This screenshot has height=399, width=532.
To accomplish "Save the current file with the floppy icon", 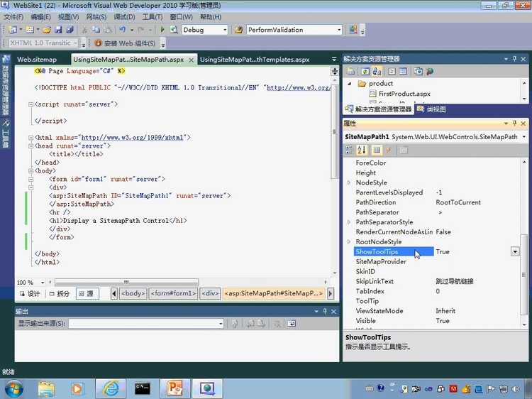I will pyautogui.click(x=58, y=30).
